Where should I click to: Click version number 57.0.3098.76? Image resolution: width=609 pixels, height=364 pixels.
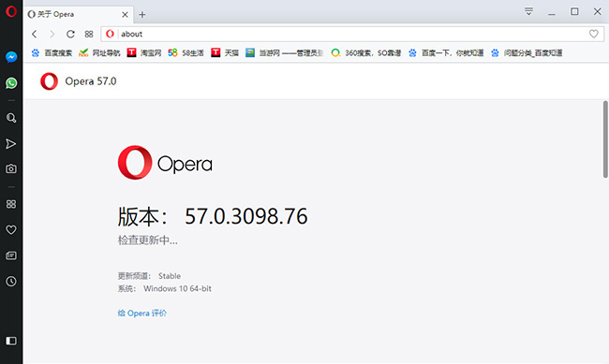[246, 216]
